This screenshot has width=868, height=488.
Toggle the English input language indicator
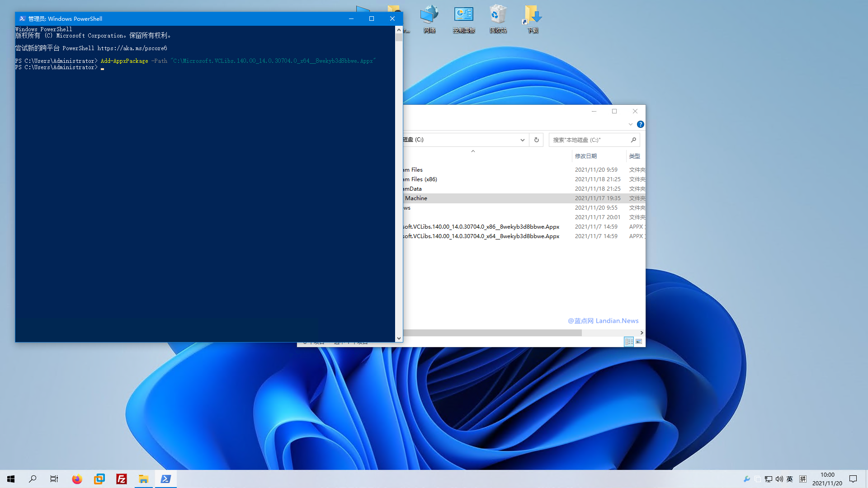(x=789, y=479)
